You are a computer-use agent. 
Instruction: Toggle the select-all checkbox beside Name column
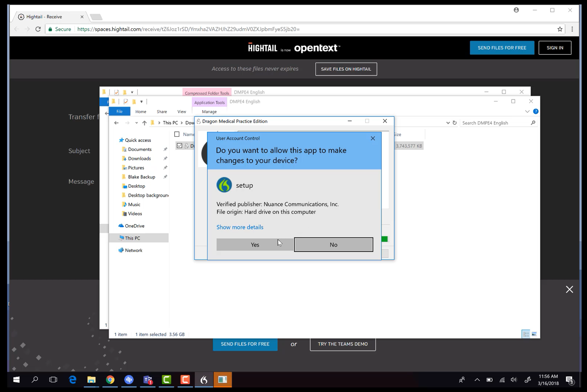click(x=177, y=134)
